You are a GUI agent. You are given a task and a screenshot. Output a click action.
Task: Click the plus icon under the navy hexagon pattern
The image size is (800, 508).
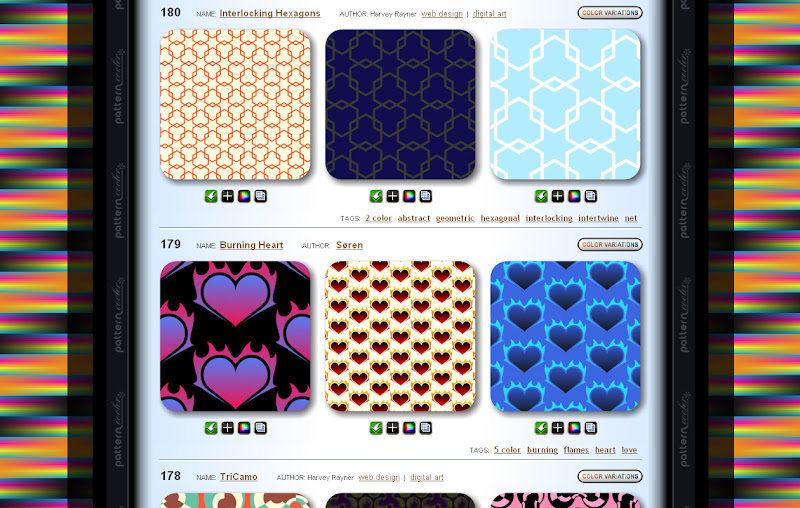[392, 196]
